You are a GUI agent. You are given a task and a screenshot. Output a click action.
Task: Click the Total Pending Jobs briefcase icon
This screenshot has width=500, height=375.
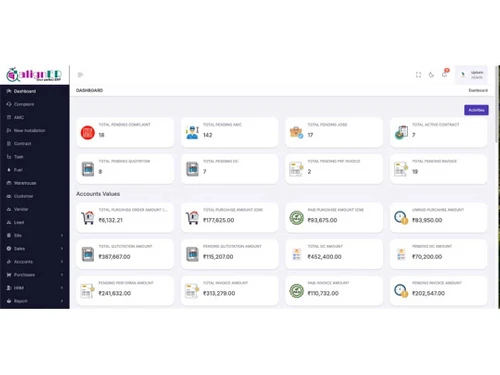296,133
